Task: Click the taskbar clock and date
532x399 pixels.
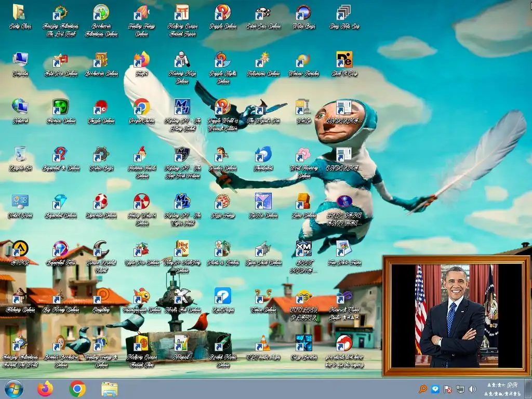Action: pyautogui.click(x=502, y=389)
